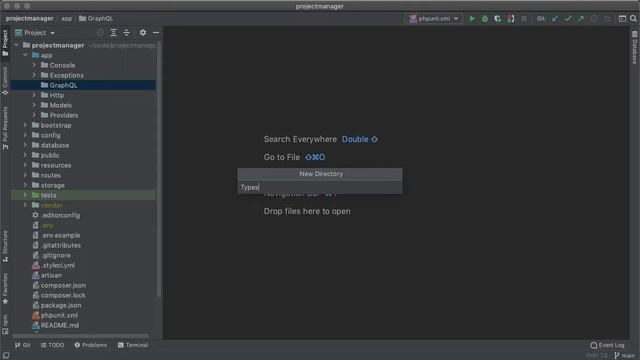Expand the database folder

[x=25, y=145]
